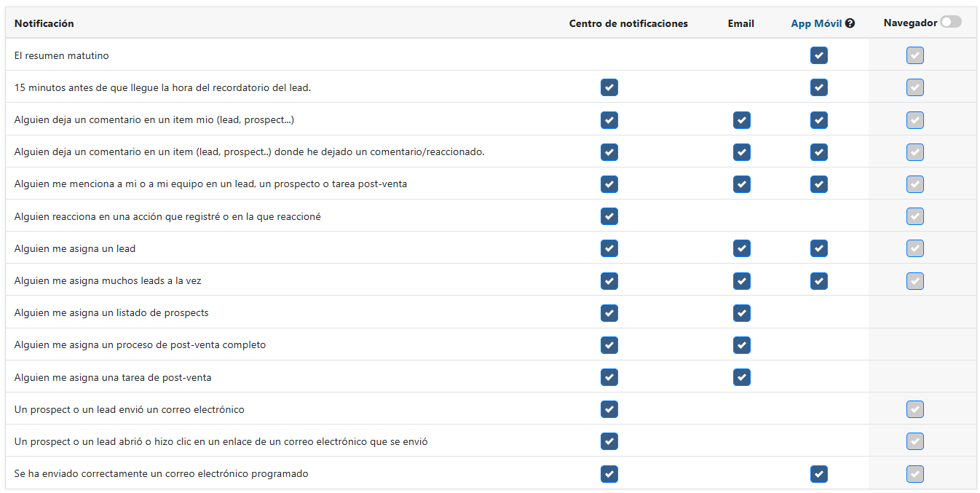Click the help icon next to App Móvil

click(850, 23)
